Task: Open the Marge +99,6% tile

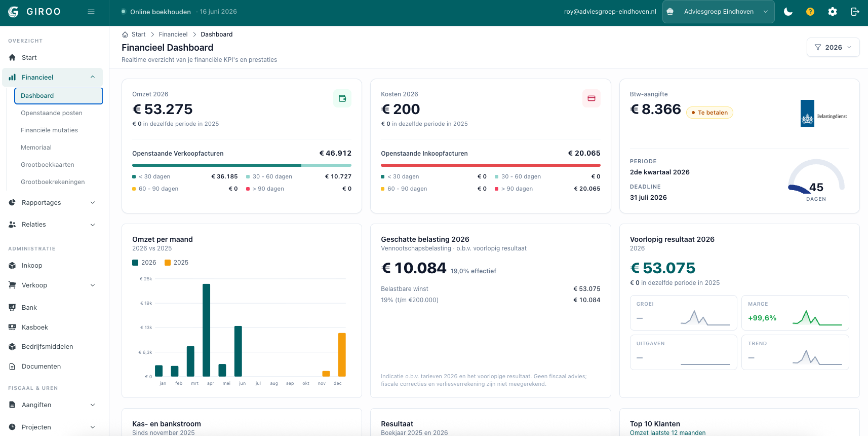Action: (795, 313)
